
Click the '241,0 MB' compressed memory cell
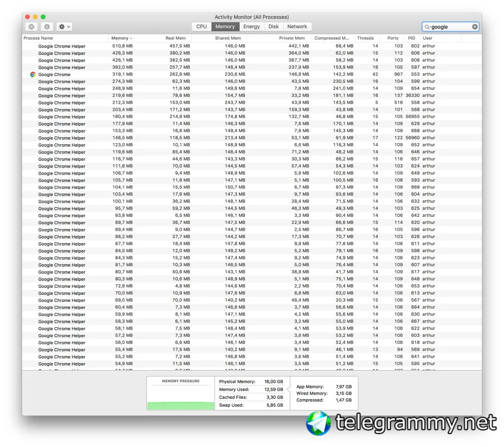(x=343, y=88)
